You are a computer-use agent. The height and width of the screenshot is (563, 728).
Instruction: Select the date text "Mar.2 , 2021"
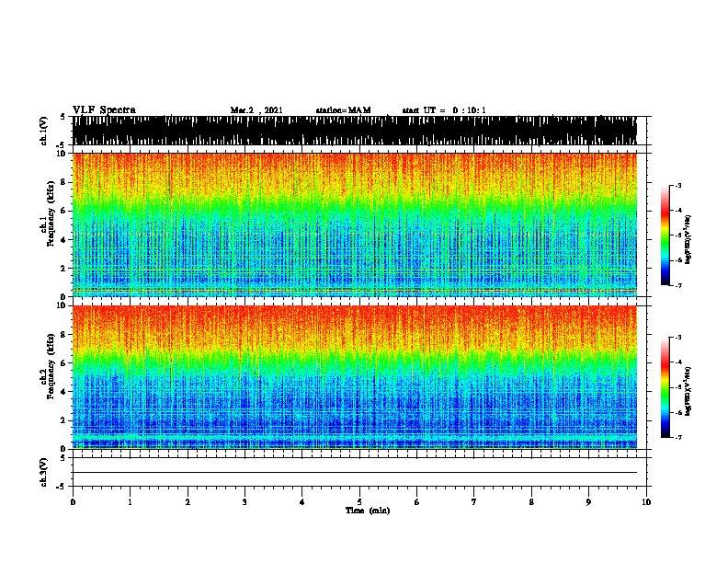(x=256, y=110)
